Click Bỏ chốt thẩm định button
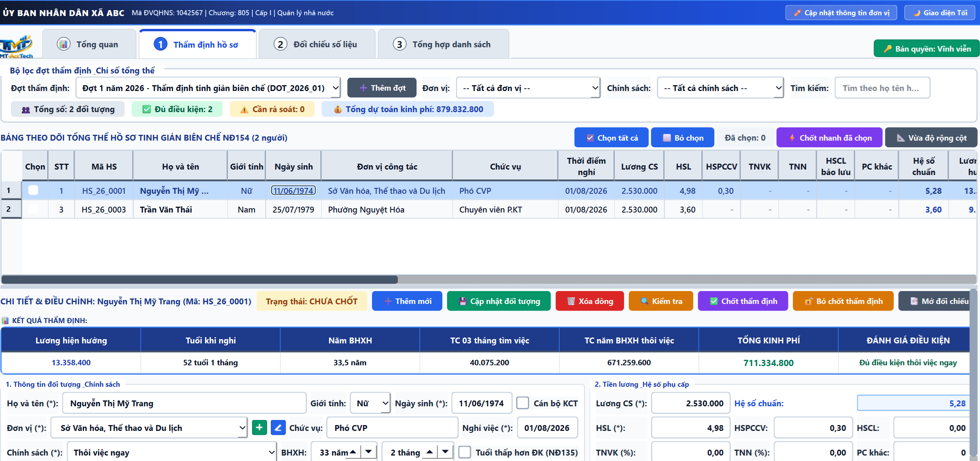The height and width of the screenshot is (461, 980). coord(843,301)
